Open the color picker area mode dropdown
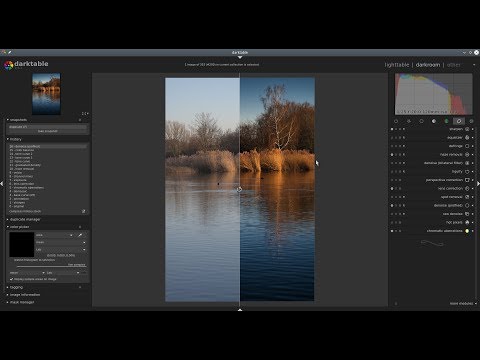480x360 pixels. pos(54,235)
